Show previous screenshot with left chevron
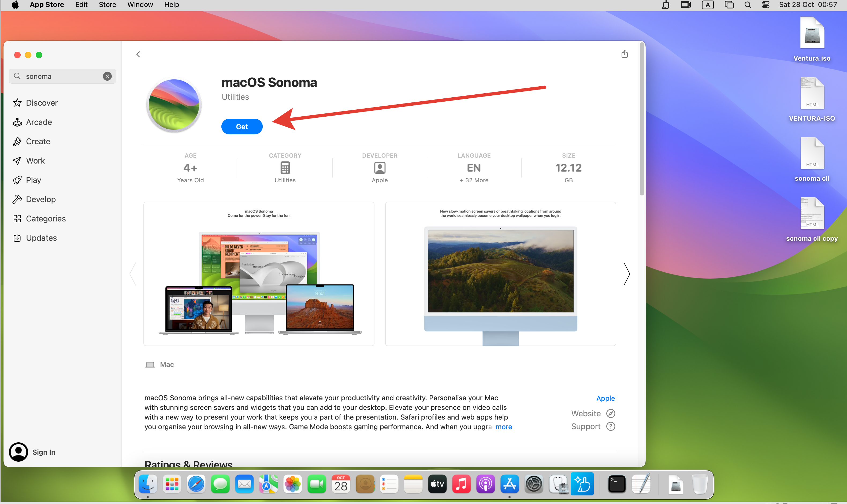 point(133,274)
